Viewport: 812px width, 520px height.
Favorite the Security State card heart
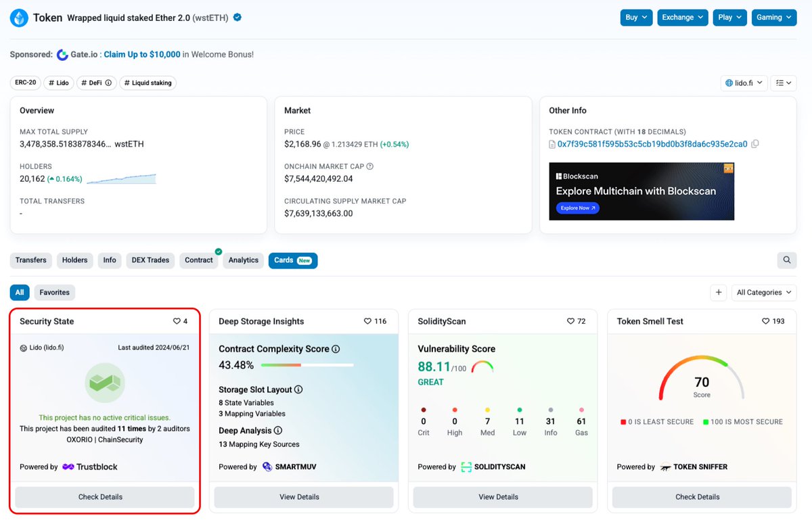tap(177, 321)
